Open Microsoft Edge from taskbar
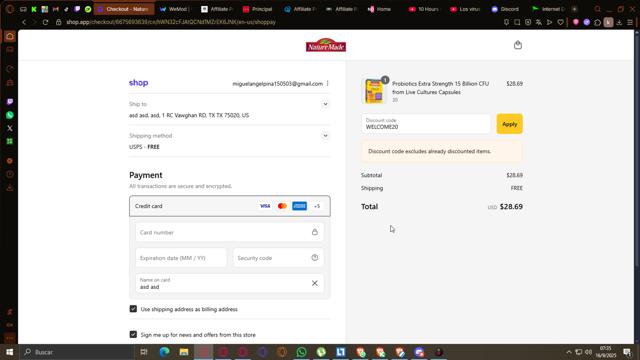Viewport: 640px width, 360px height. (164, 352)
